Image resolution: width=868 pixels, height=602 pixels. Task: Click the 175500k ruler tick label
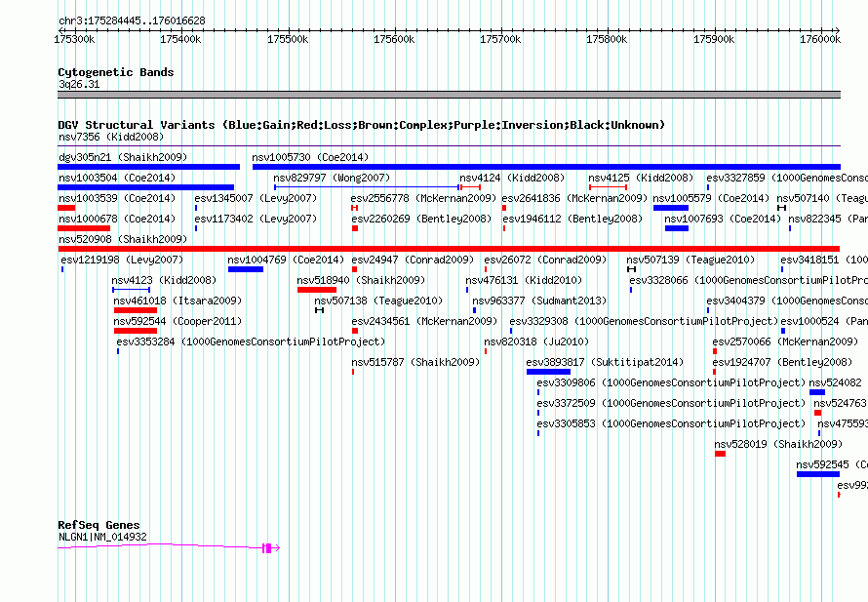[x=288, y=39]
